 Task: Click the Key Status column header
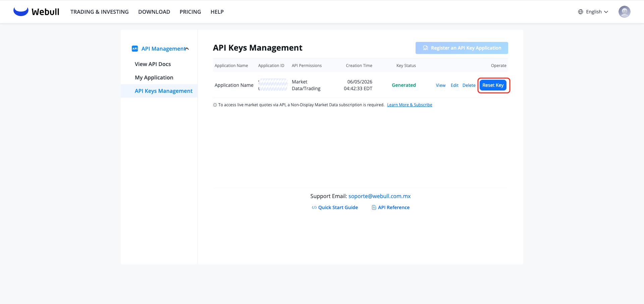(x=406, y=66)
